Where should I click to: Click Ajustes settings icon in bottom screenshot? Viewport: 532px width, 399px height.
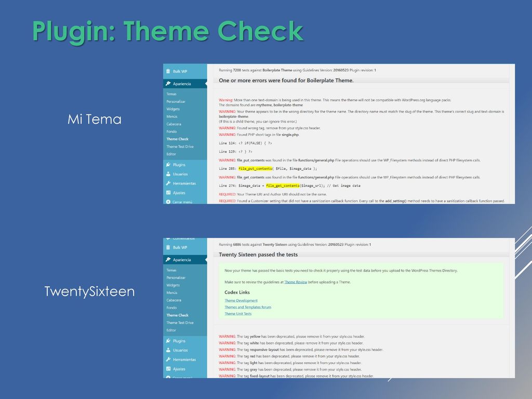point(168,368)
